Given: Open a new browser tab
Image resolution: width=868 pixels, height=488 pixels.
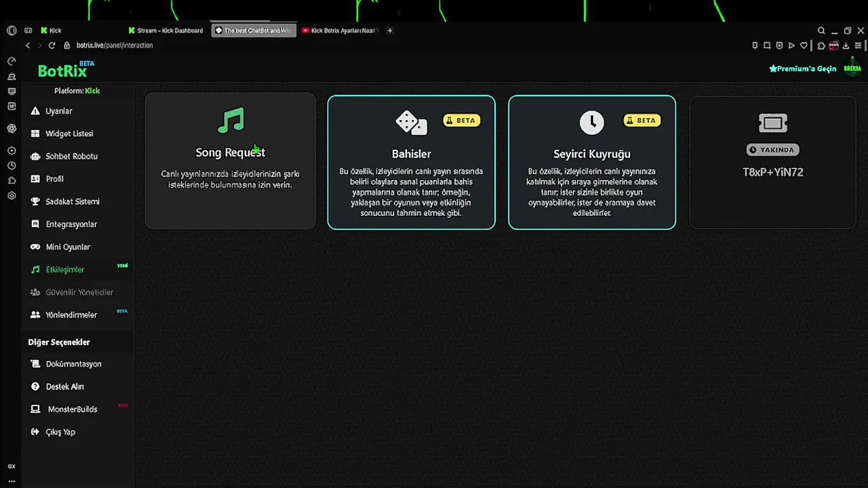Looking at the screenshot, I should pos(390,30).
